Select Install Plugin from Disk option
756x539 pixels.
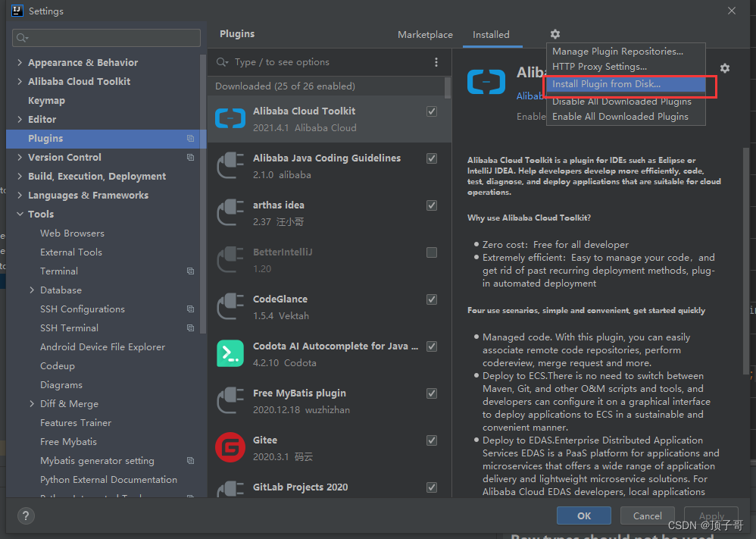626,84
